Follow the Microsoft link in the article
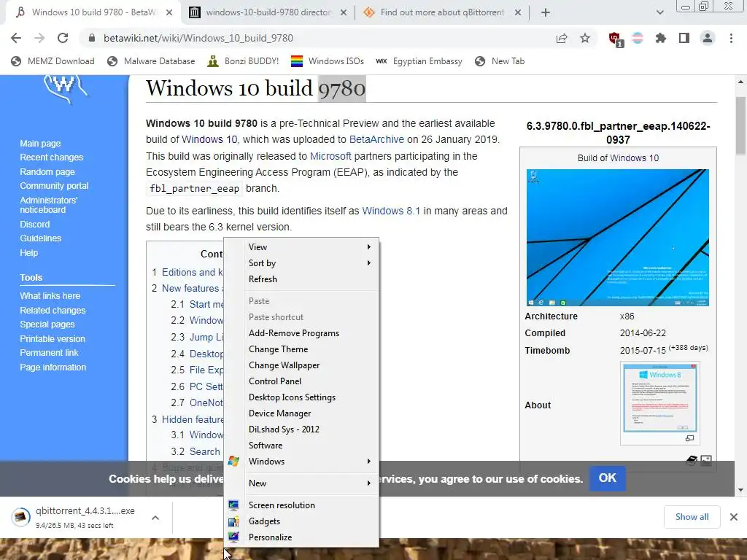747x560 pixels. pyautogui.click(x=330, y=156)
